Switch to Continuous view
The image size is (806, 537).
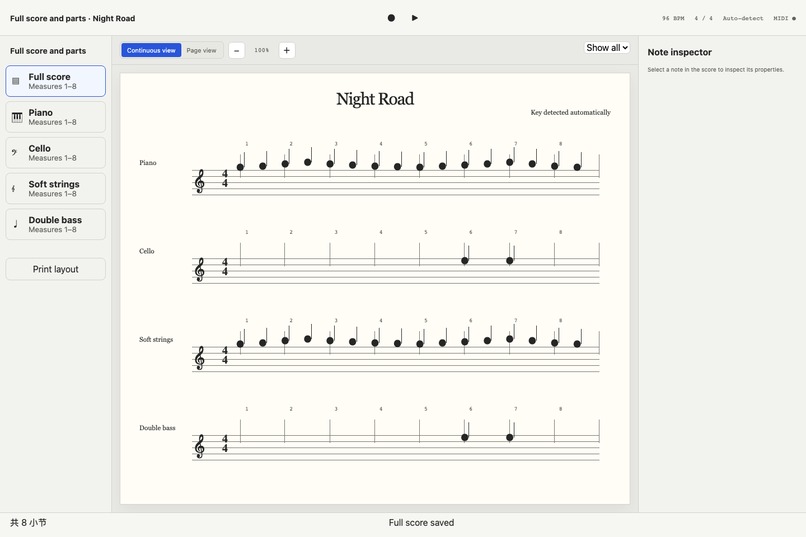coord(151,50)
